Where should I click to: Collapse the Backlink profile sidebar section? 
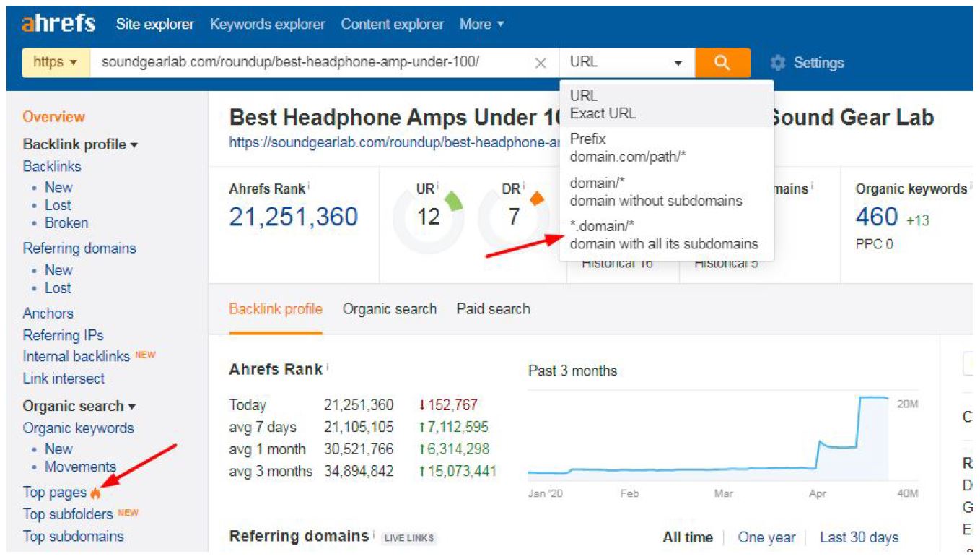pyautogui.click(x=79, y=144)
